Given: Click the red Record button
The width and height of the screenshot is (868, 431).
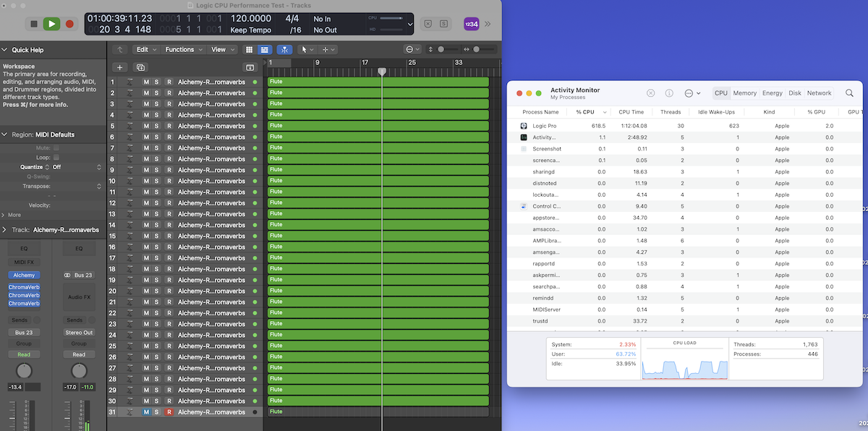Looking at the screenshot, I should [69, 24].
